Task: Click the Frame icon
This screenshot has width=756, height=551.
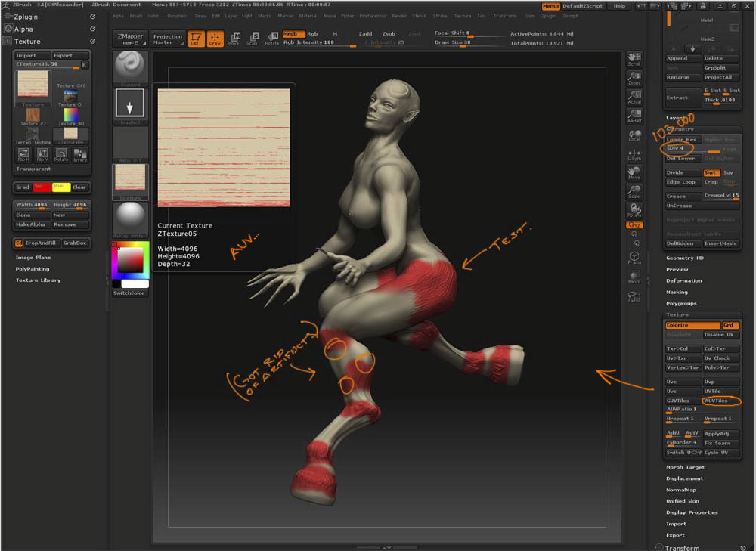Action: (x=634, y=258)
